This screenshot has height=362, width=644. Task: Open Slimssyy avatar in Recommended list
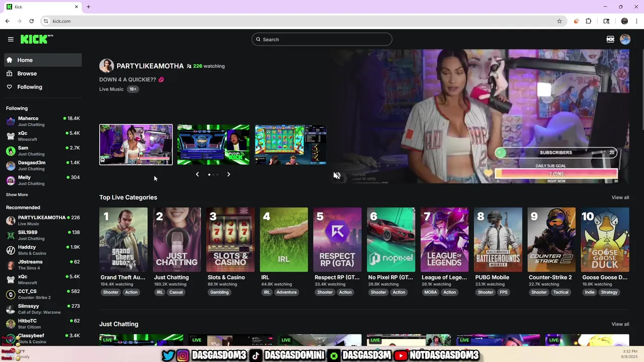coord(11,309)
